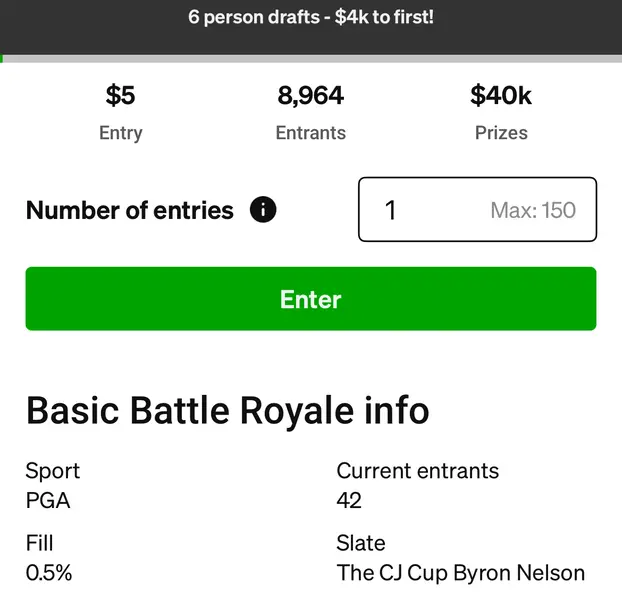
Task: Tap the 'Entrants' label under 8,964
Action: 311,133
